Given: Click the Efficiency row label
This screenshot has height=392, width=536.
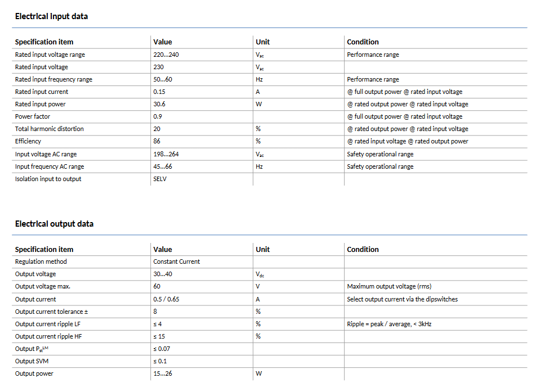Looking at the screenshot, I should coord(28,141).
